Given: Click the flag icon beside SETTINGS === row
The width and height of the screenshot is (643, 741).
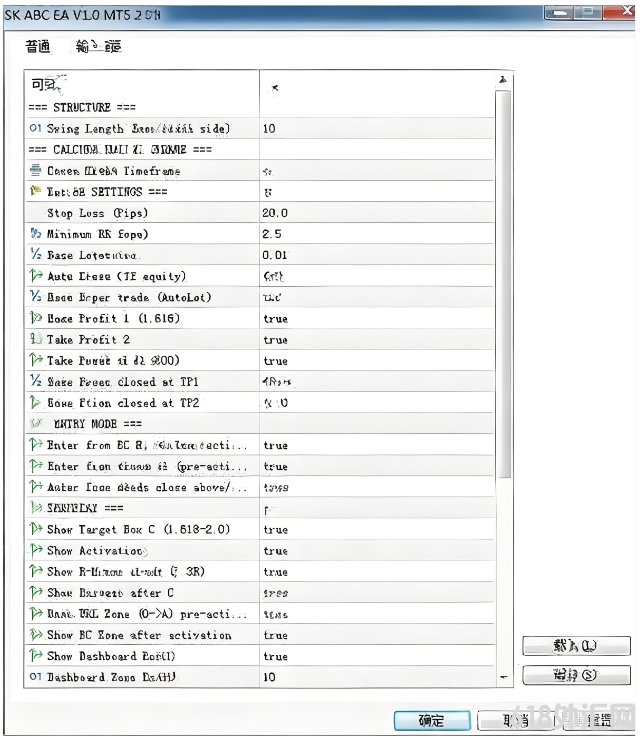Looking at the screenshot, I should [35, 191].
